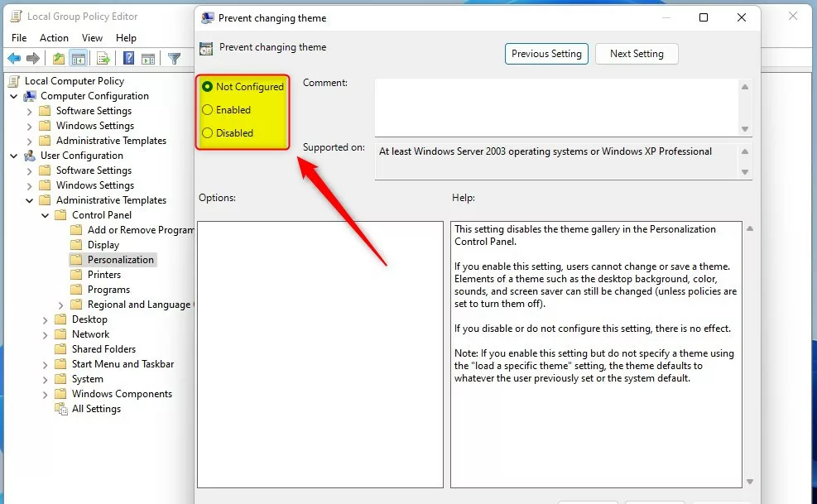Select Software Settings under User Configuration
This screenshot has height=504, width=817.
pos(94,170)
